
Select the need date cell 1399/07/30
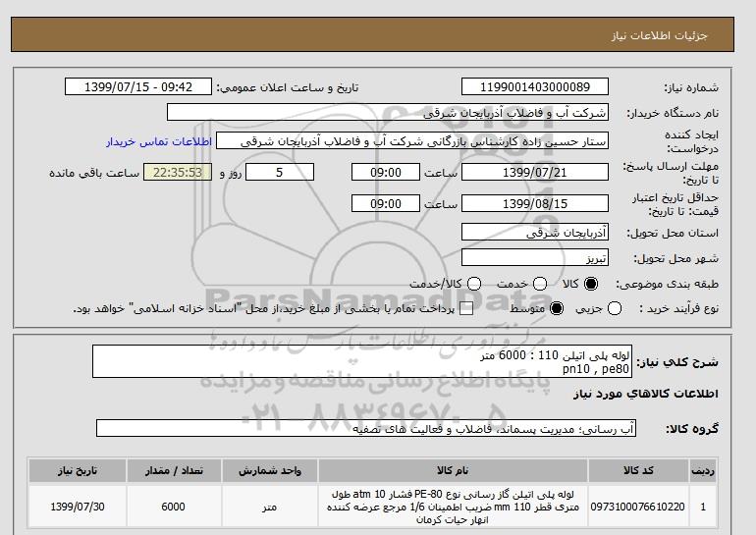tap(78, 508)
